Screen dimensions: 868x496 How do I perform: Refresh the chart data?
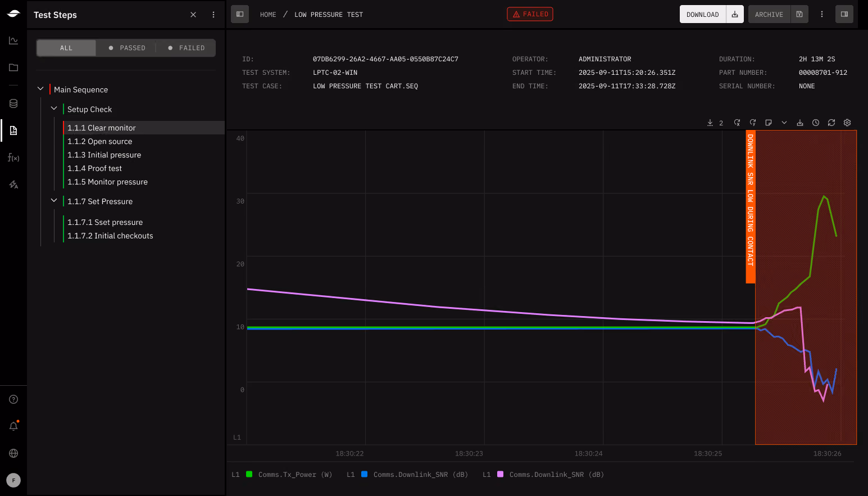point(831,123)
